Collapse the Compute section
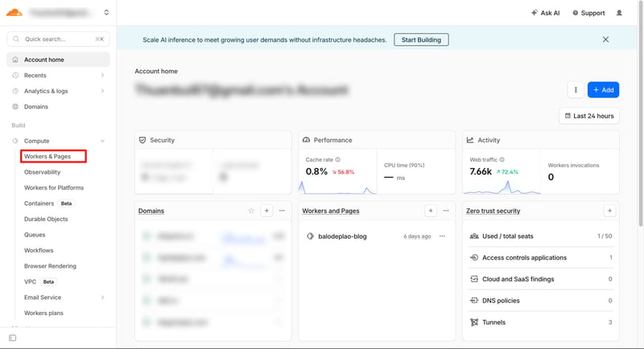This screenshot has height=349, width=644. click(x=102, y=141)
